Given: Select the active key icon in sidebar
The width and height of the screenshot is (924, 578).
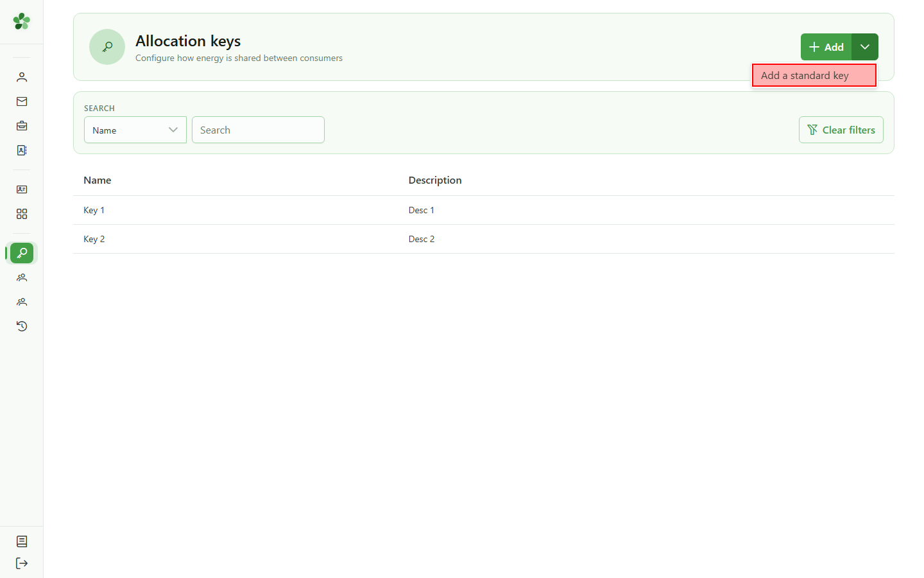Looking at the screenshot, I should (x=22, y=253).
